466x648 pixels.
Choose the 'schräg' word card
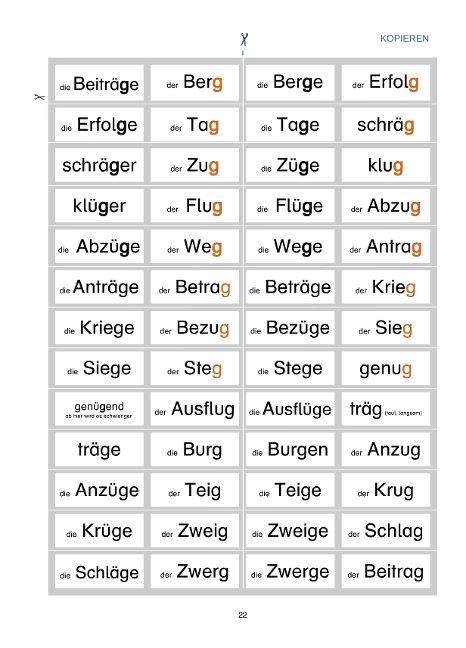click(385, 124)
